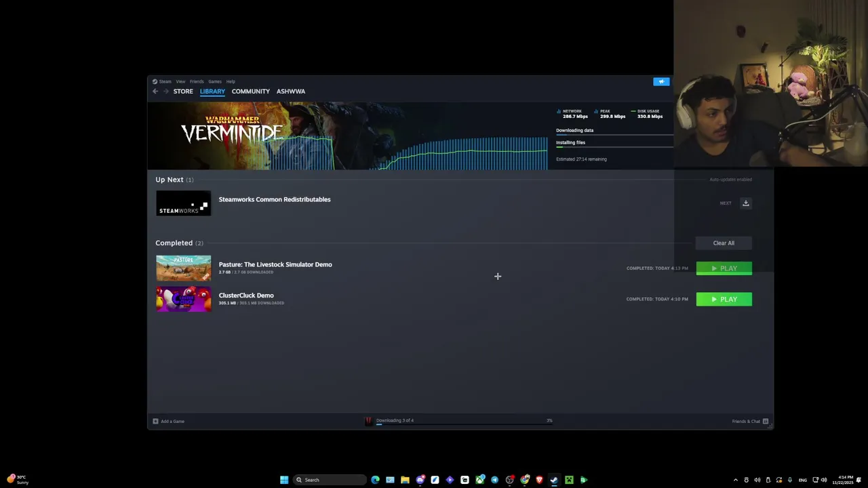
Task: Select Steamworks Common Redistributables title
Action: [x=275, y=199]
